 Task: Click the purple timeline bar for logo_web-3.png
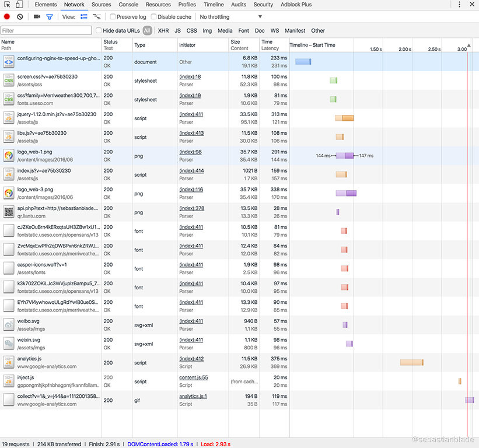point(346,193)
